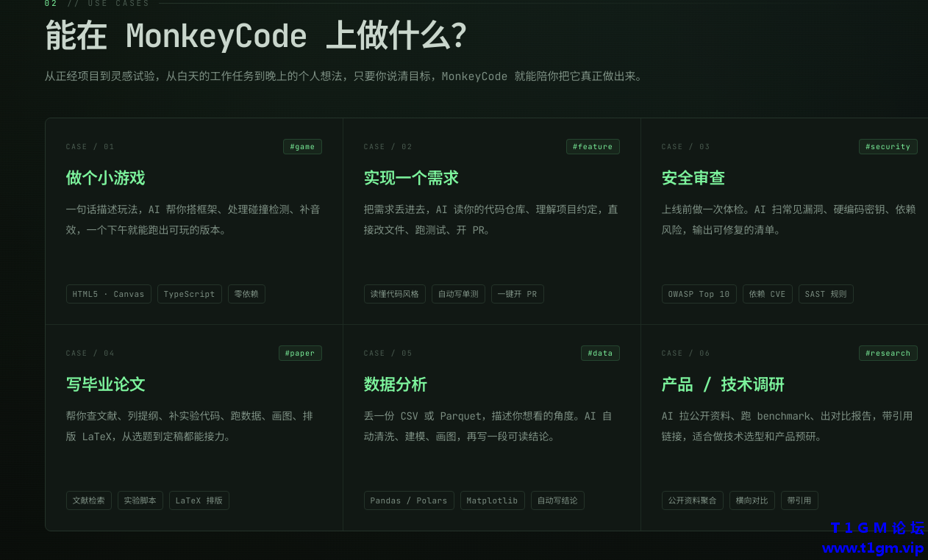Open the 写毕业论文 case title
Viewport: 928px width, 560px height.
105,384
